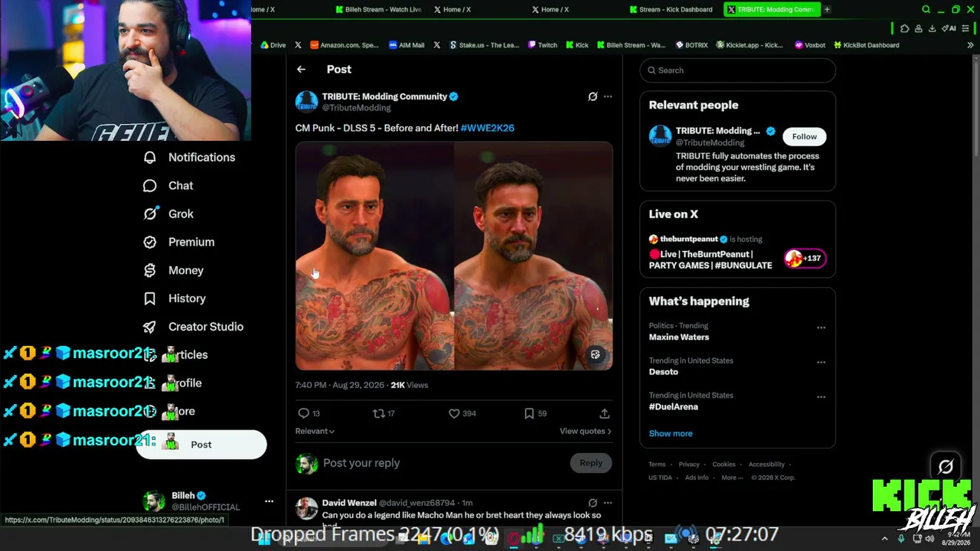Open browser extensions icon
This screenshot has width=980, height=551.
click(x=904, y=28)
